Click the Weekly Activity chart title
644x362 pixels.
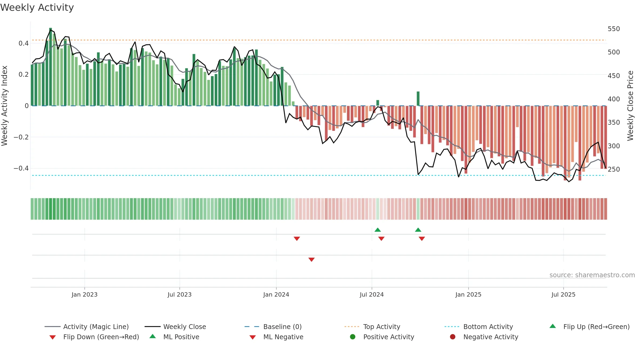[37, 8]
